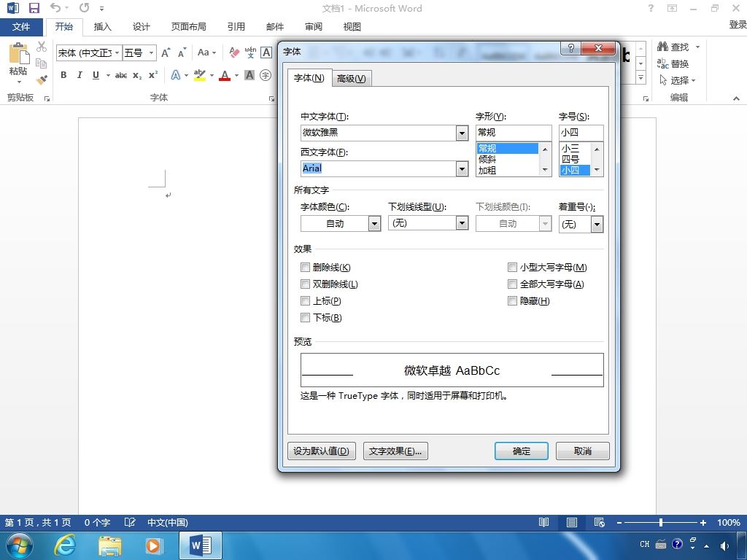Viewport: 747px width, 560px height.
Task: Click the Grow Font icon
Action: point(166,52)
